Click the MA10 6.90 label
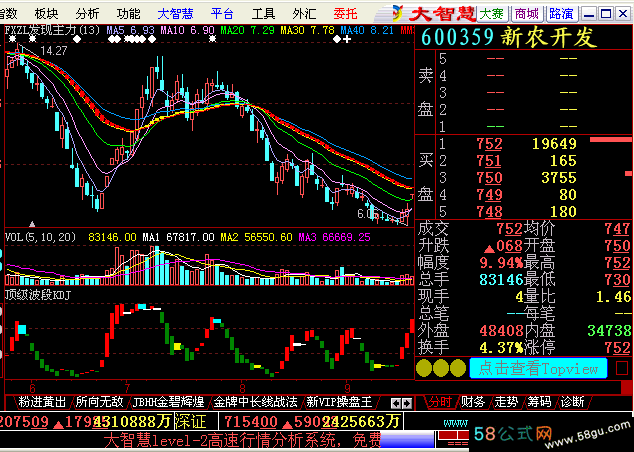This screenshot has width=634, height=452. [x=187, y=30]
